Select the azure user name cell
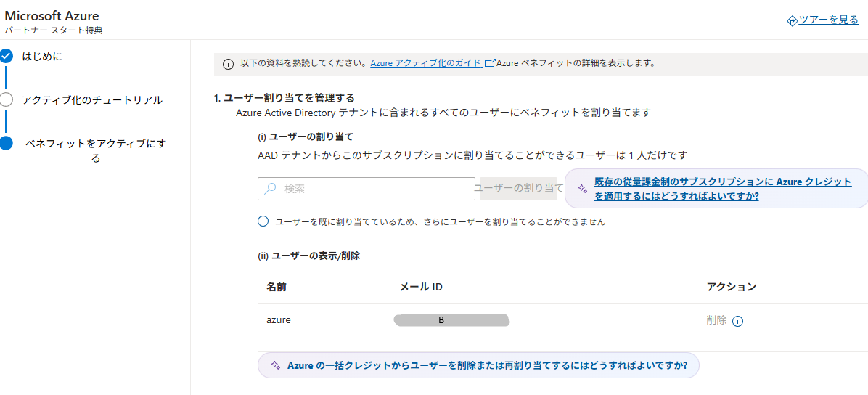Image resolution: width=868 pixels, height=395 pixels. tap(279, 319)
